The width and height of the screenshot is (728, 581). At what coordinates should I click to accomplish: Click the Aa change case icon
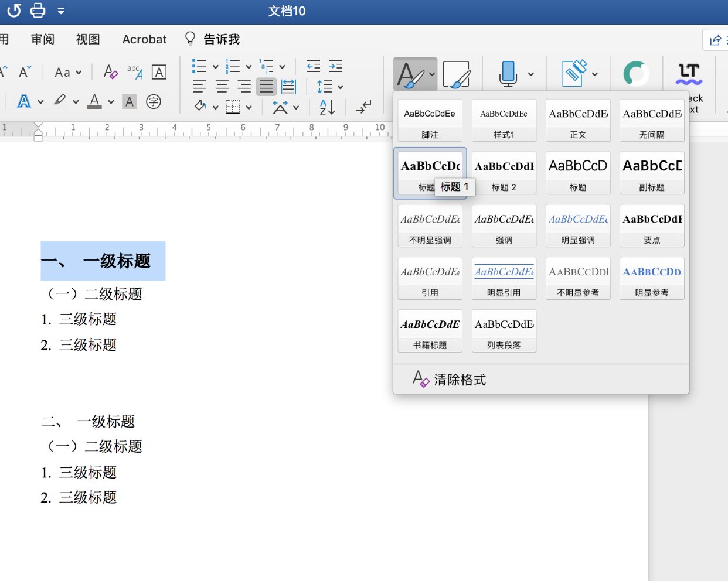[62, 73]
